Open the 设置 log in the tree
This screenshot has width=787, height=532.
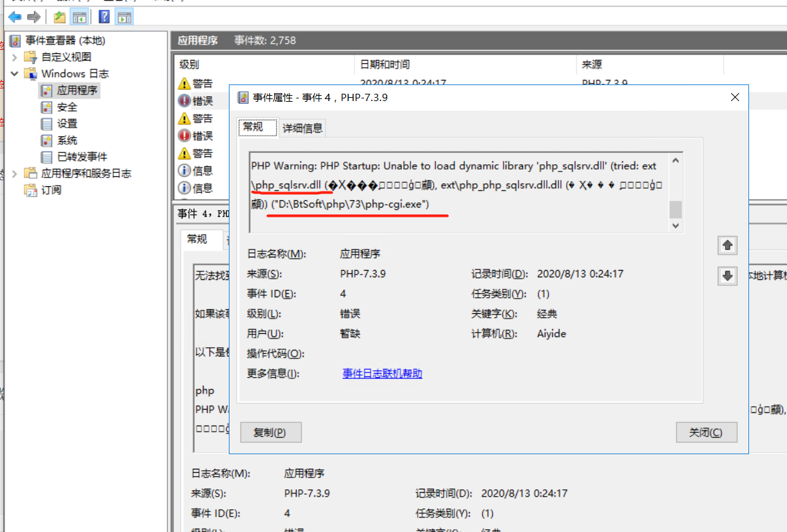tap(67, 124)
